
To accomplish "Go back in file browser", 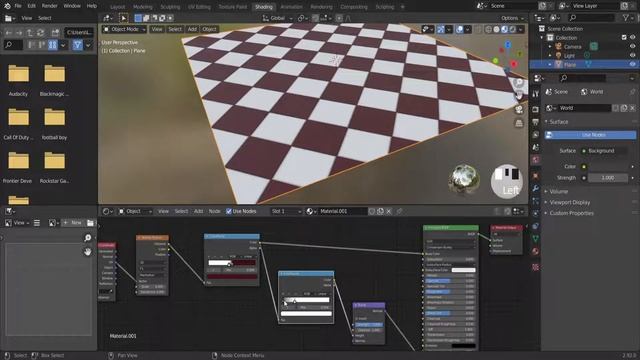I will tap(9, 33).
